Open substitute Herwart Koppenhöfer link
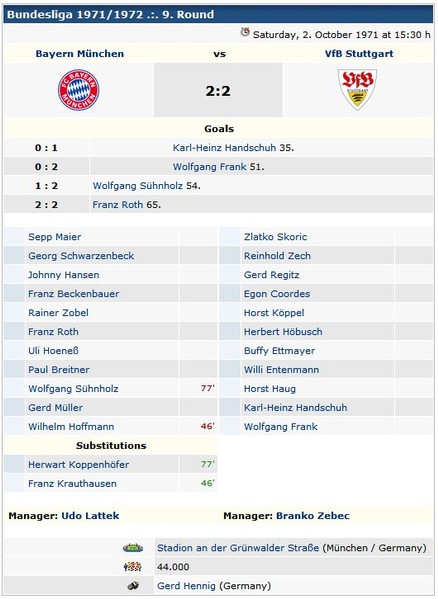The width and height of the screenshot is (438, 599). (79, 465)
